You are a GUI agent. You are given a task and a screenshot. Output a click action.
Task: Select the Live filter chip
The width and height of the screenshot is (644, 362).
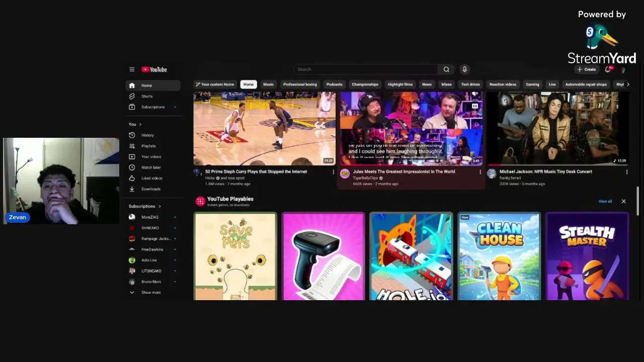[552, 84]
